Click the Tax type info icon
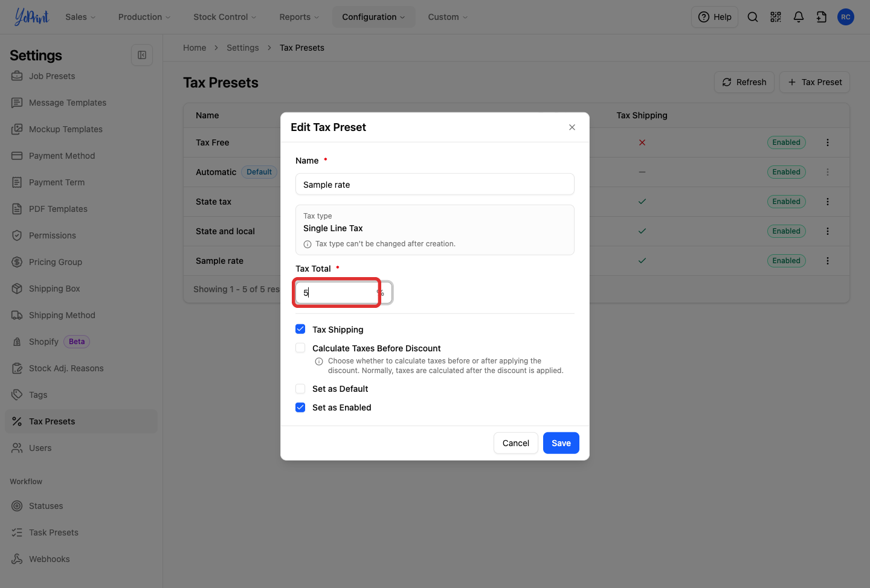The image size is (870, 588). tap(308, 244)
